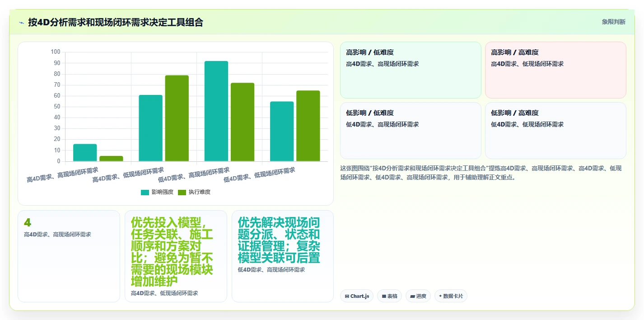The width and height of the screenshot is (644, 320).
Task: Click the x-axis label 低4D需求、低现场闭环需求
Action: 259,175
